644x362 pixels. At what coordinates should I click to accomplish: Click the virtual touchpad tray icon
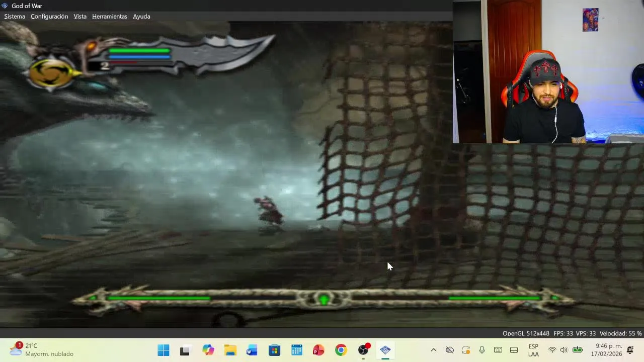(514, 350)
